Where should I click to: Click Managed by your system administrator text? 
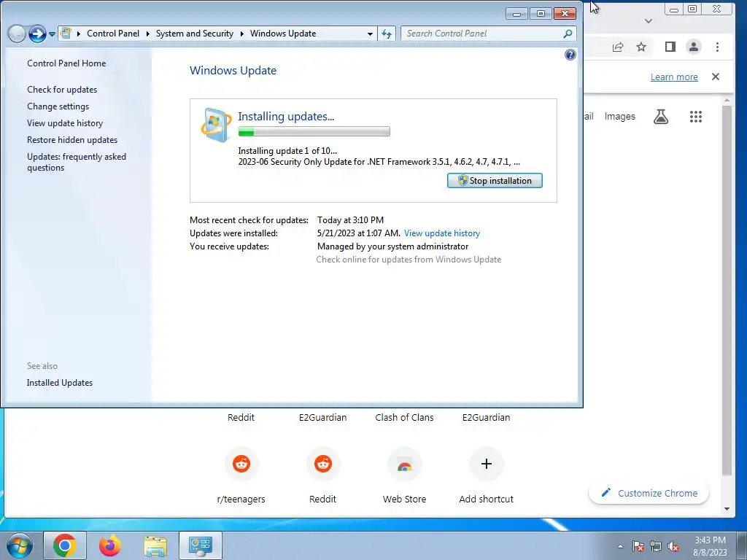(392, 246)
